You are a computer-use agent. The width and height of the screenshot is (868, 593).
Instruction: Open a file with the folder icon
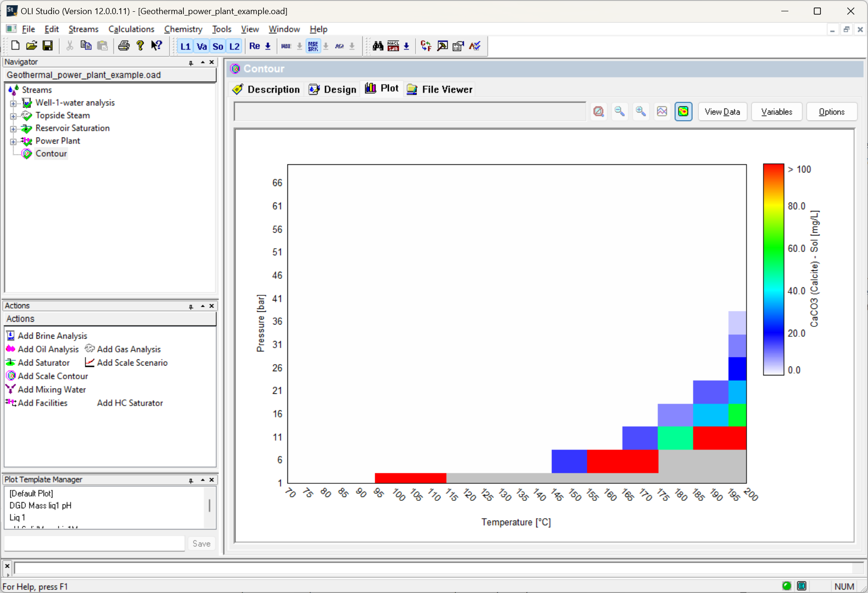[31, 46]
